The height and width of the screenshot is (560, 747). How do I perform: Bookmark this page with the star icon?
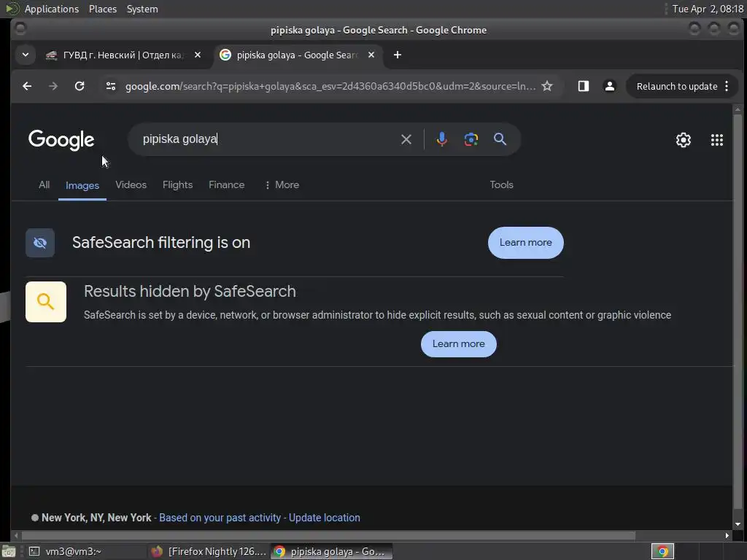[x=547, y=86]
